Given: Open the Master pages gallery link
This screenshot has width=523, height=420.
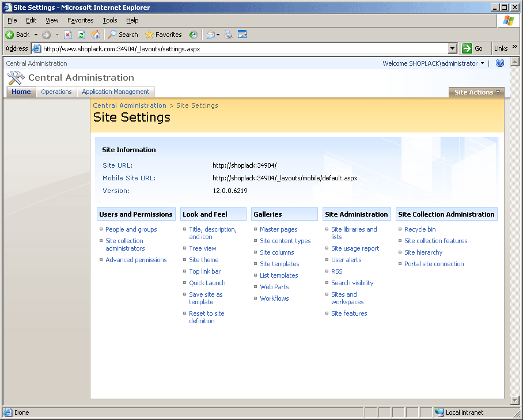Looking at the screenshot, I should (279, 229).
